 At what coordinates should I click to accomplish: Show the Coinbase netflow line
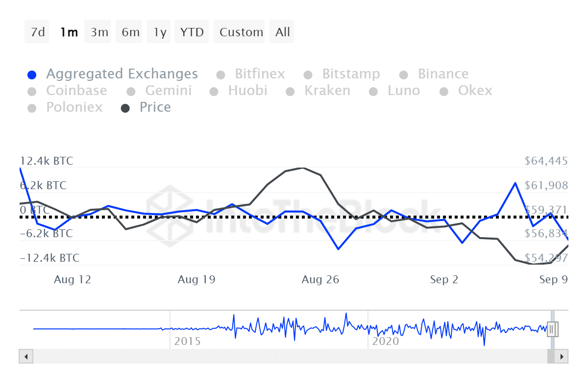(32, 91)
